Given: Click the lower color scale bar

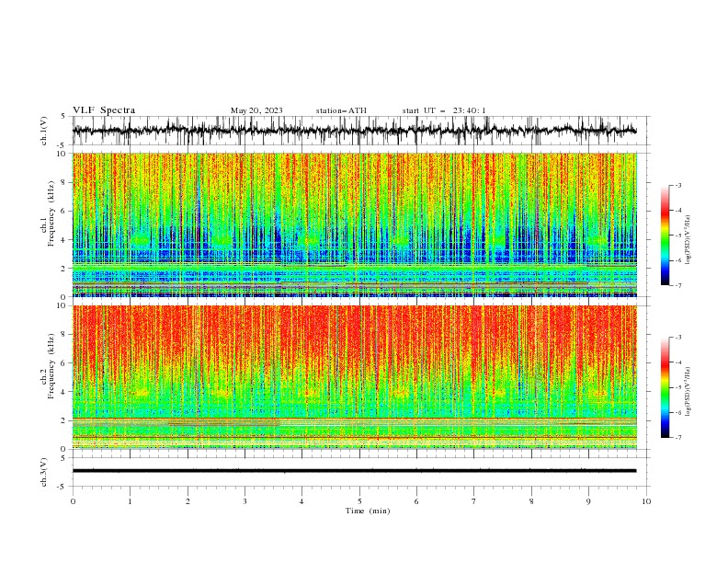Looking at the screenshot, I should (665, 387).
